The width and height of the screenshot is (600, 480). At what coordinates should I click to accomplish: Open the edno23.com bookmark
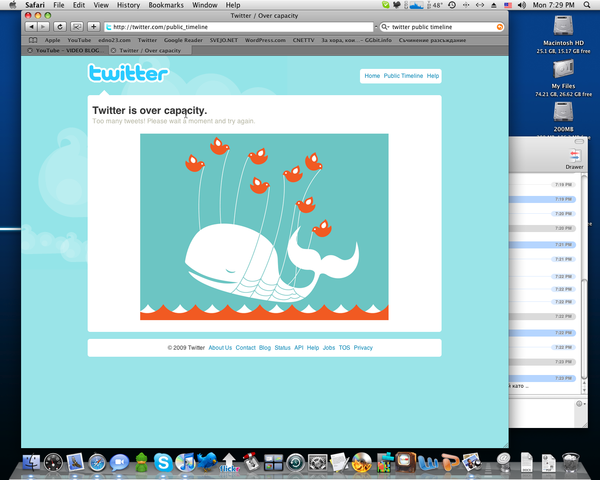114,40
